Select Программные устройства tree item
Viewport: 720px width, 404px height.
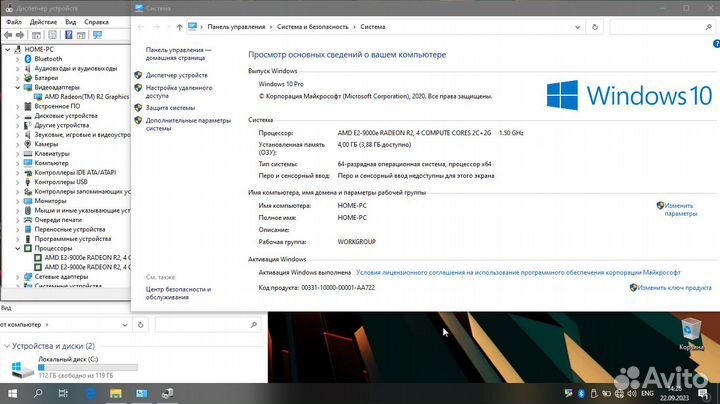(73, 239)
